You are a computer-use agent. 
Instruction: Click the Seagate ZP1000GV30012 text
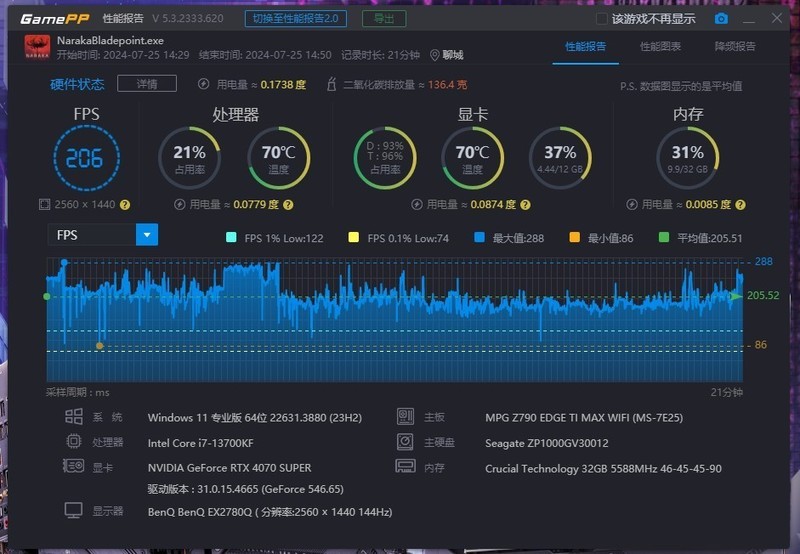pos(546,443)
